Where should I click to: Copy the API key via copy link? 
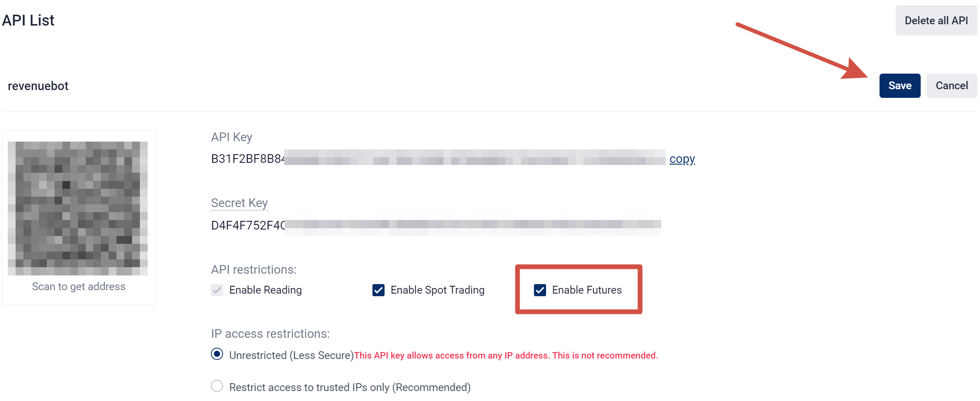[682, 159]
